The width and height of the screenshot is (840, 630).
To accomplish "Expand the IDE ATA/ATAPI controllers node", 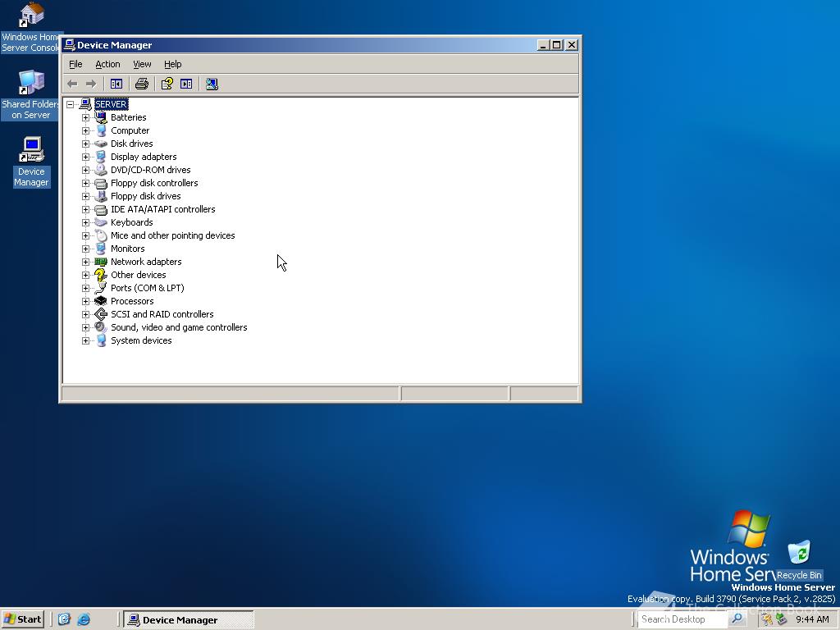I will pyautogui.click(x=85, y=209).
